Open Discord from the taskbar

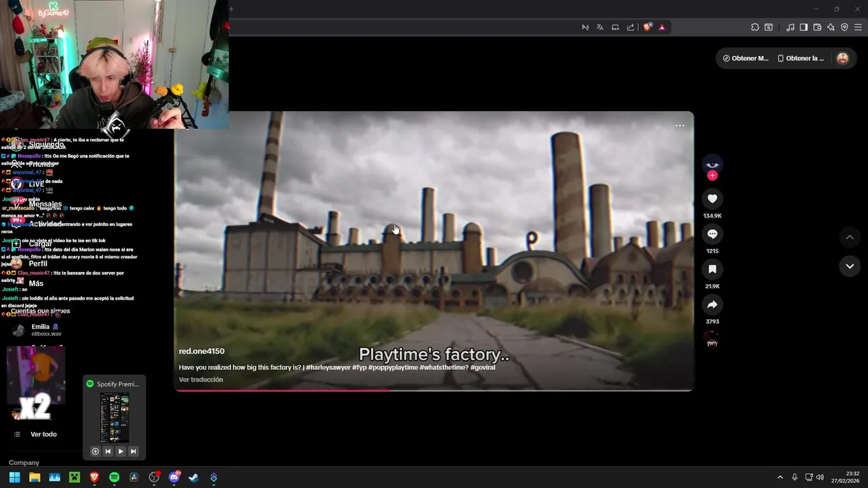pos(174,477)
